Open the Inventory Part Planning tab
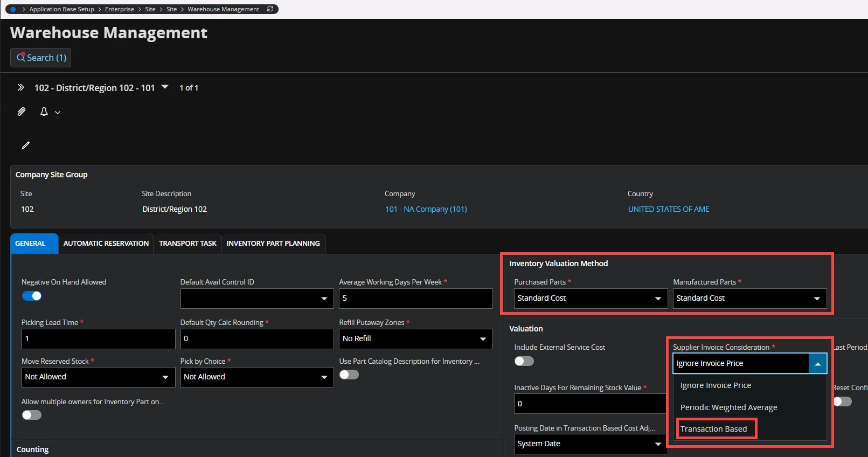This screenshot has height=457, width=868. 273,244
